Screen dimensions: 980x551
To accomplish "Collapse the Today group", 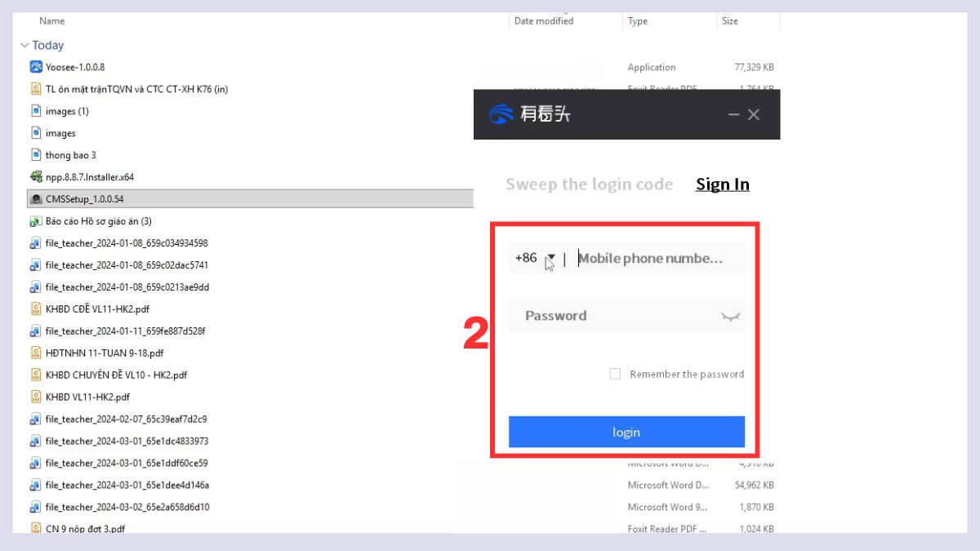I will [24, 46].
